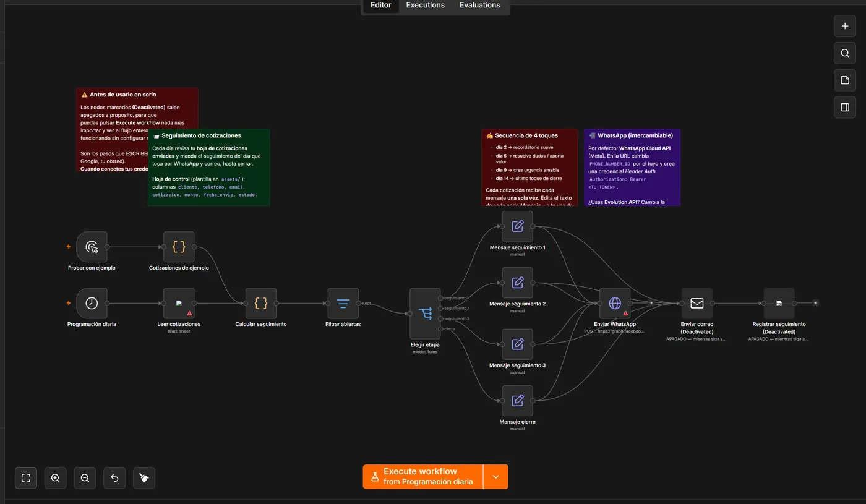This screenshot has width=866, height=504.
Task: Select the Mensaje seguimiento 1 edit node
Action: (517, 226)
